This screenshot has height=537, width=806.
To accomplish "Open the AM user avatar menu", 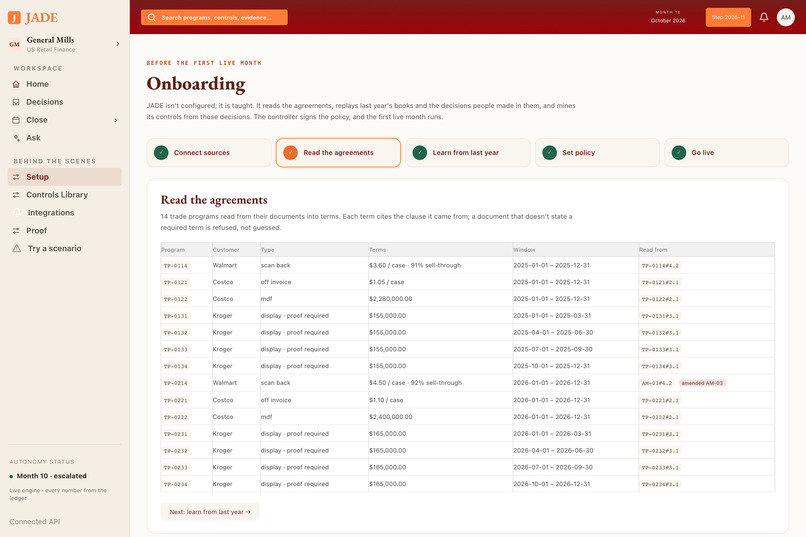I will (x=785, y=17).
